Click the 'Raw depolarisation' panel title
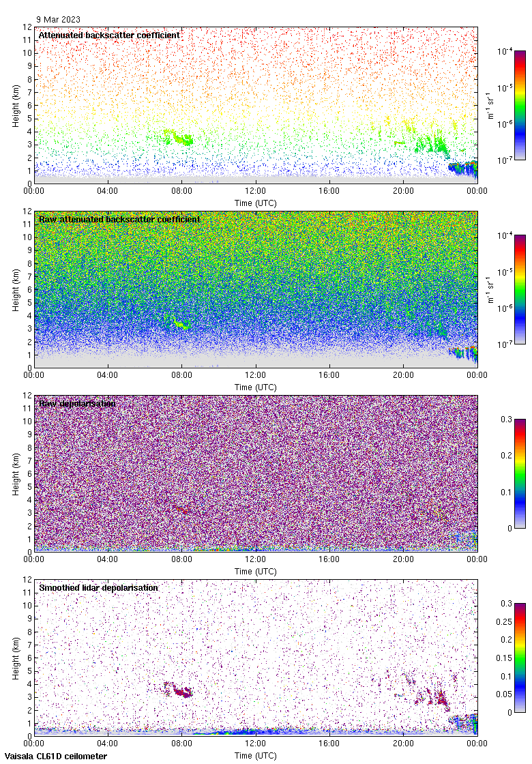 tap(78, 403)
